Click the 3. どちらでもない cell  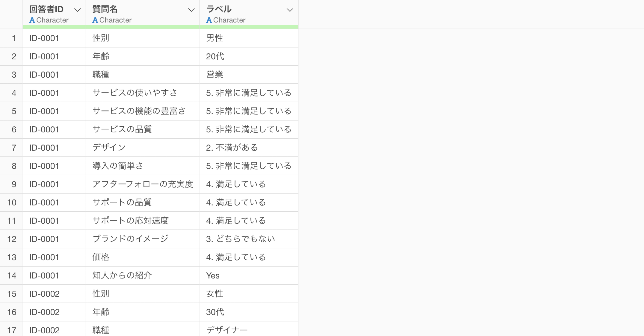tap(240, 239)
